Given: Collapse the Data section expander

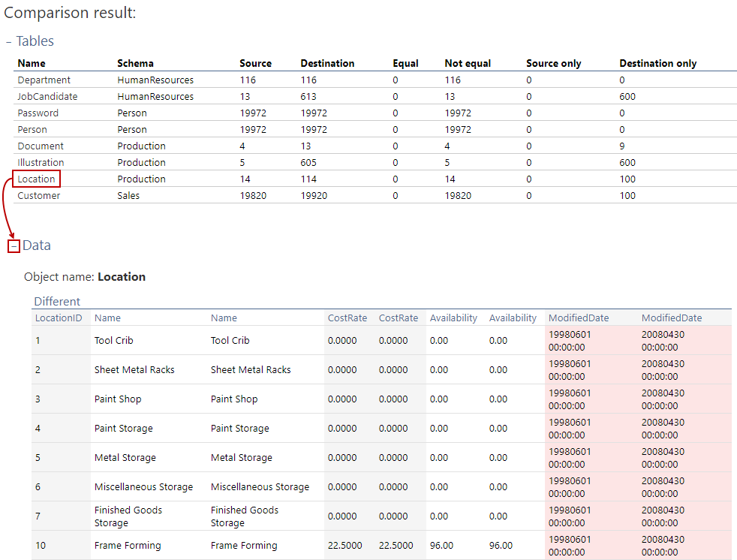Looking at the screenshot, I should click(x=14, y=246).
